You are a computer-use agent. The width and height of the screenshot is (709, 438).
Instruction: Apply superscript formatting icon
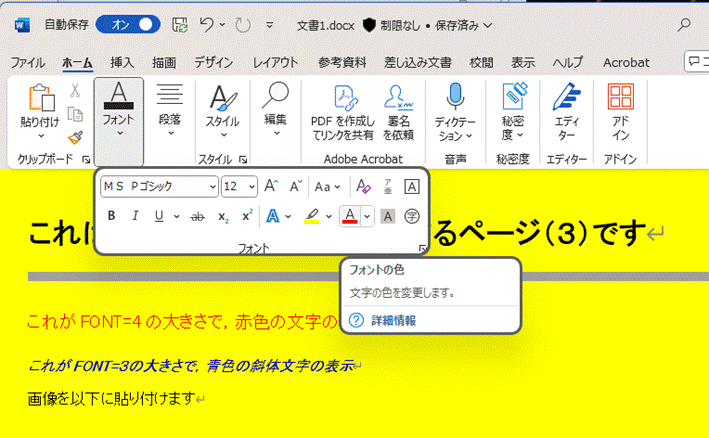[x=248, y=215]
